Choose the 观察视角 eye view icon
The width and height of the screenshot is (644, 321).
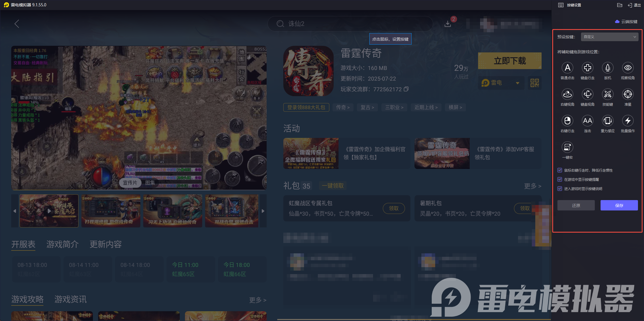tap(628, 68)
